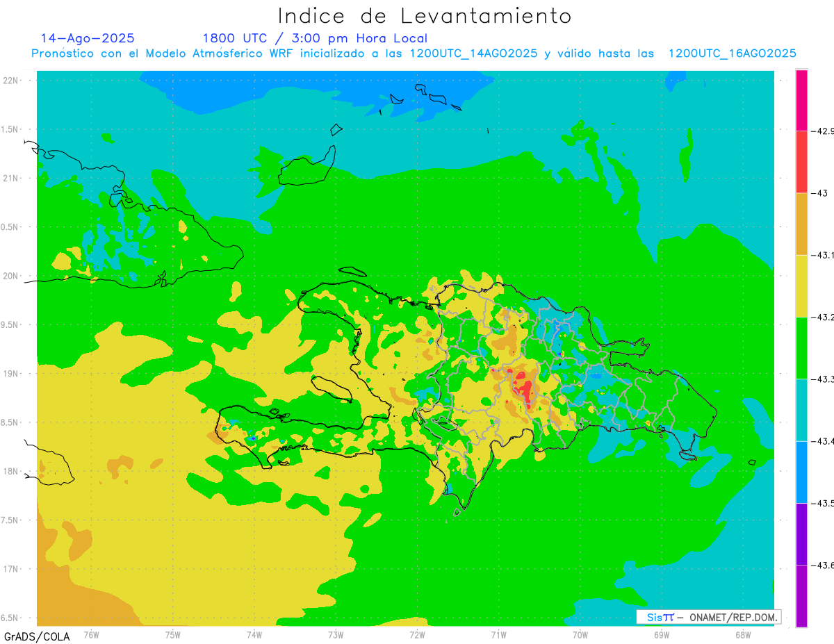Click the "17N" latitude label
This screenshot has width=834, height=644.
tap(11, 569)
